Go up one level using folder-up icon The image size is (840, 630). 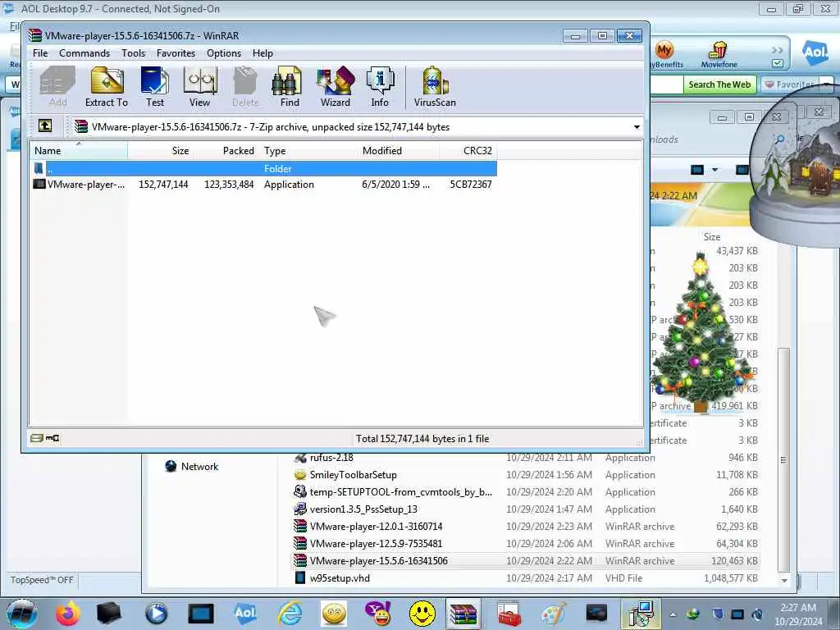click(45, 126)
